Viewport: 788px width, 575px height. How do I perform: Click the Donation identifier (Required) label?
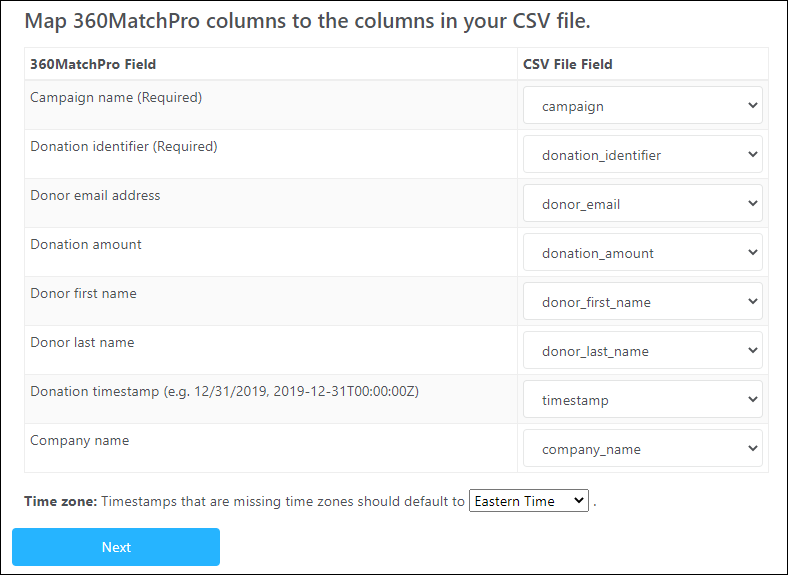[x=123, y=147]
